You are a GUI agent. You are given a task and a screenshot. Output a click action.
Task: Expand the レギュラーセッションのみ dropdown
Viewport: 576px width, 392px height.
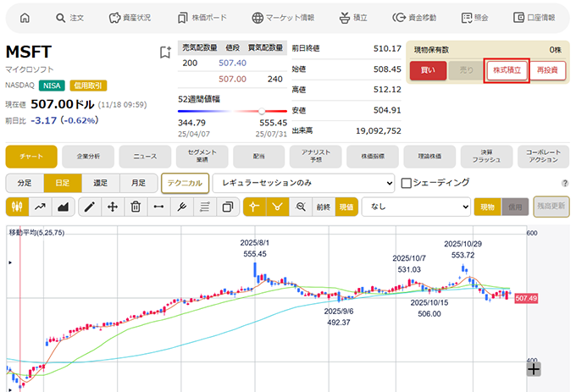[303, 183]
